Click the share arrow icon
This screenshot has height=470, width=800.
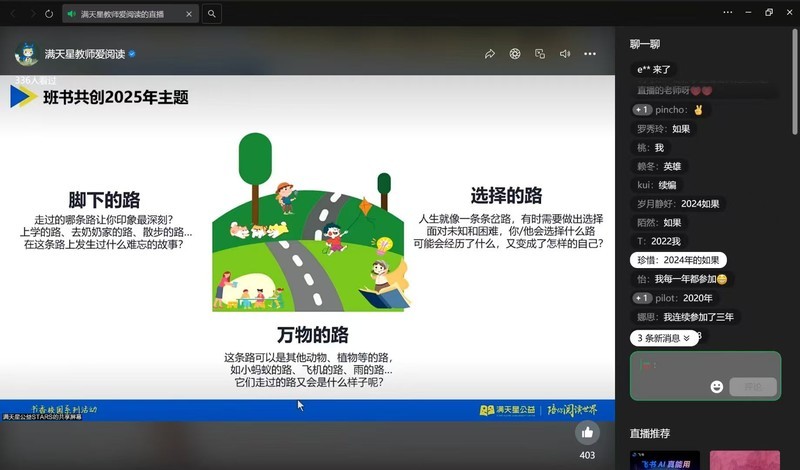tap(490, 54)
